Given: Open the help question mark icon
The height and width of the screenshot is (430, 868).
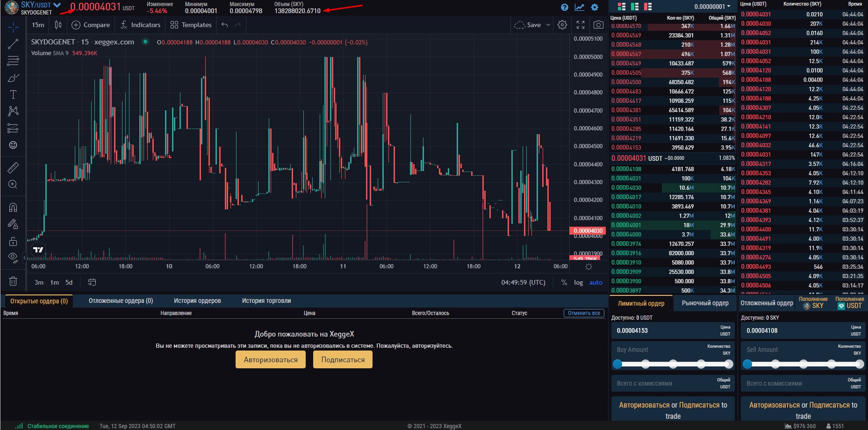Looking at the screenshot, I should [x=565, y=7].
